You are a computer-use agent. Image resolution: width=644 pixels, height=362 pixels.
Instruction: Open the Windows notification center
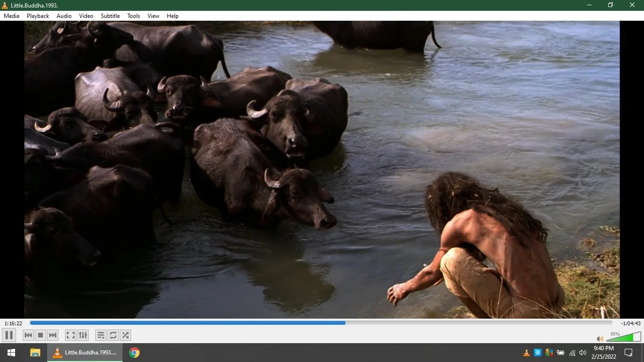pyautogui.click(x=628, y=353)
